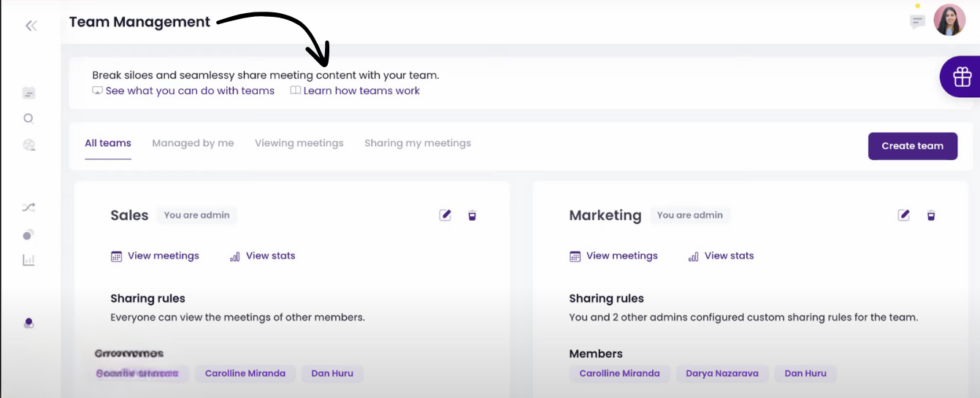The image size is (980, 398).
Task: Click Dan Huru chip in Sales team
Action: coord(332,374)
